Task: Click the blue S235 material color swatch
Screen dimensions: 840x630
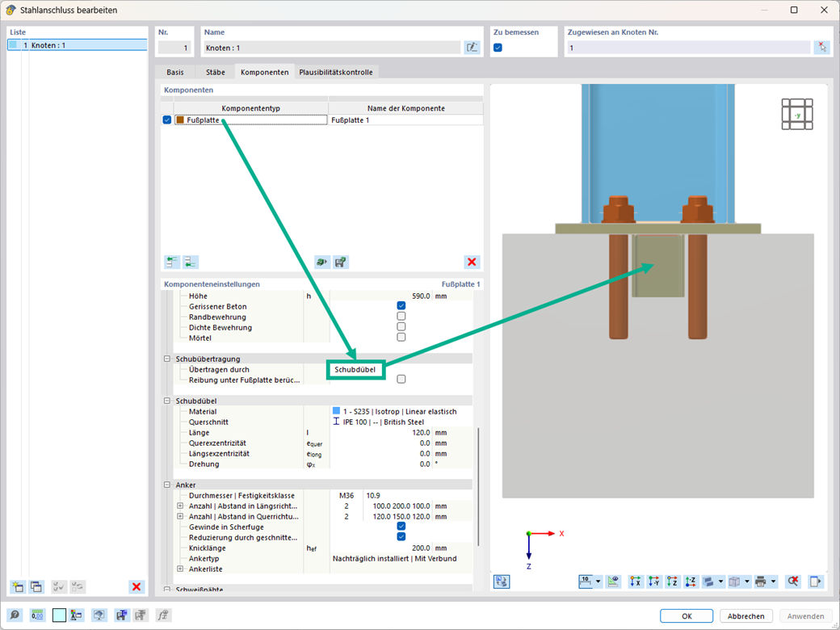Action: coord(337,411)
